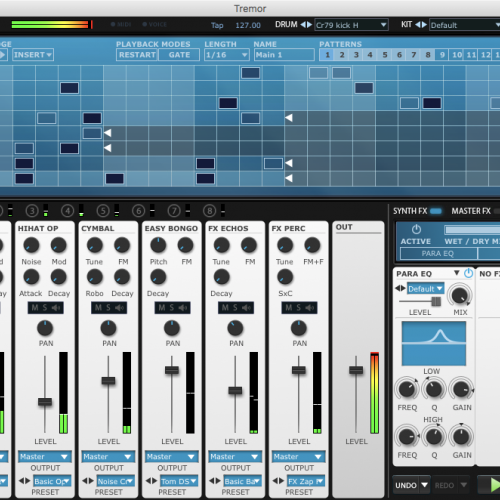Click the CYMBAL Tune knob
The height and width of the screenshot is (500, 500).
pyautogui.click(x=95, y=245)
